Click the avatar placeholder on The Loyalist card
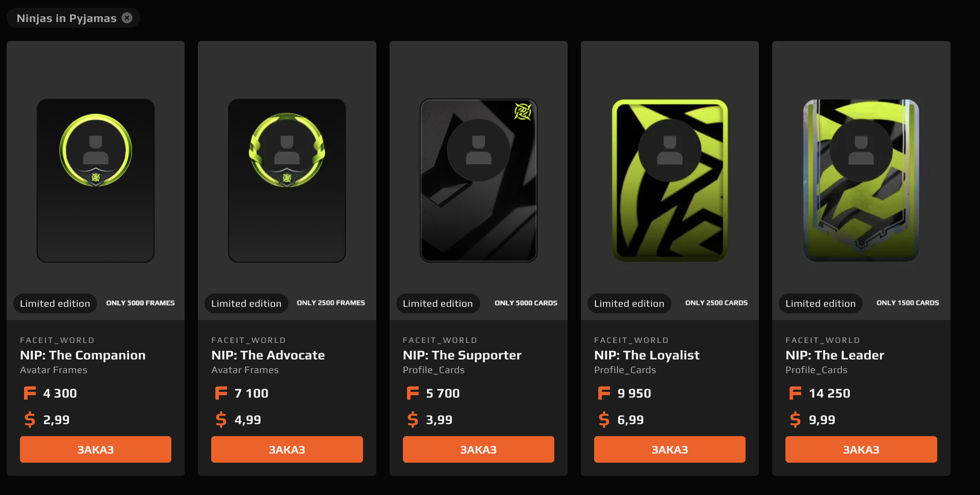This screenshot has height=495, width=980. click(x=670, y=150)
